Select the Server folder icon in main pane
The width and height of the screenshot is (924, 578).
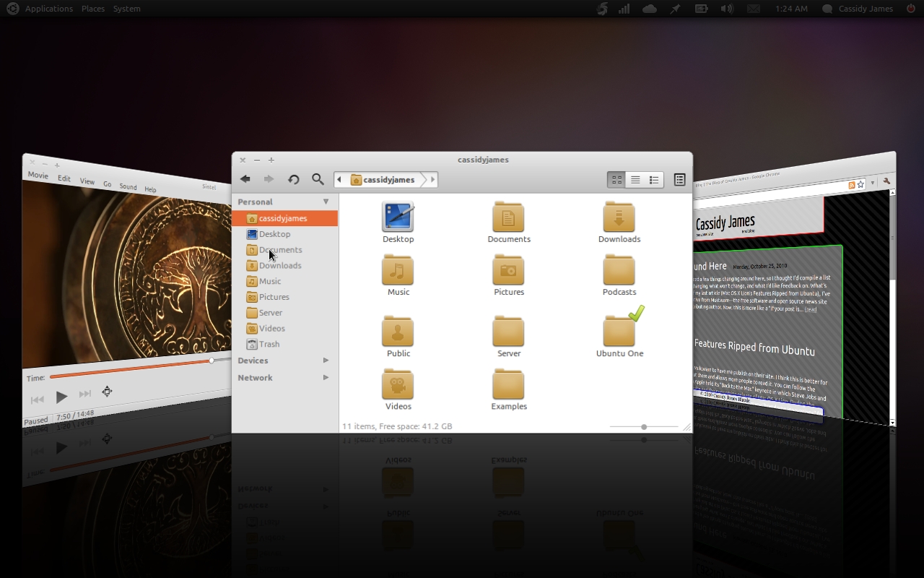pyautogui.click(x=508, y=331)
